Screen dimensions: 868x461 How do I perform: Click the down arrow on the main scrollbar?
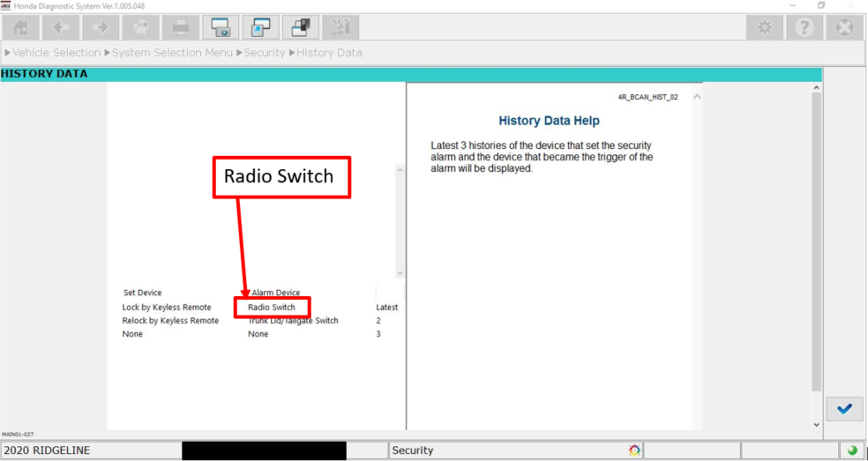816,425
